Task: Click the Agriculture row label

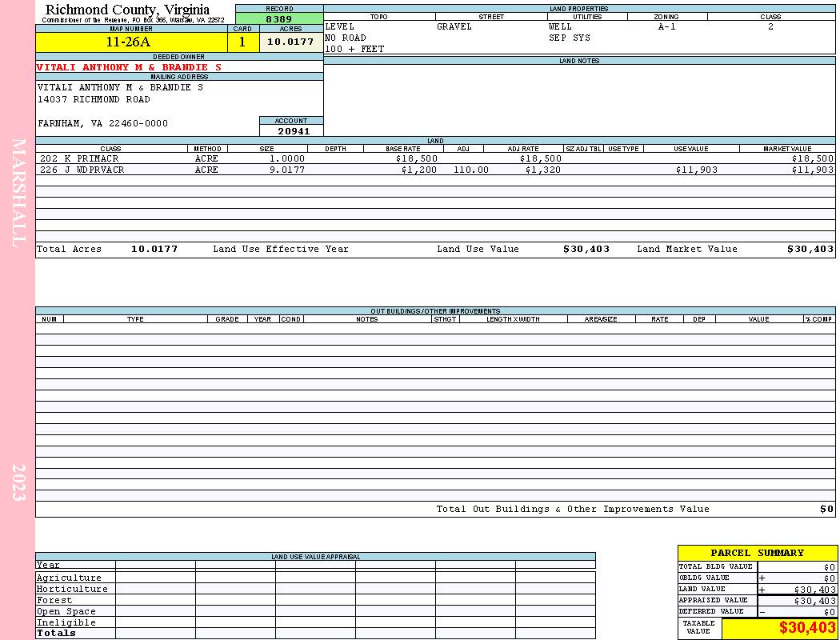Action: [69, 578]
